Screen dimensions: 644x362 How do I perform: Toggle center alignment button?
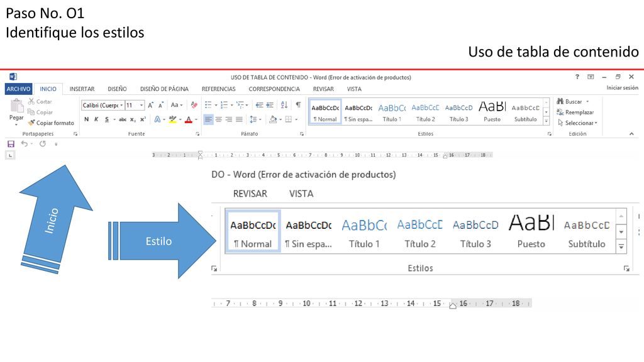[218, 119]
